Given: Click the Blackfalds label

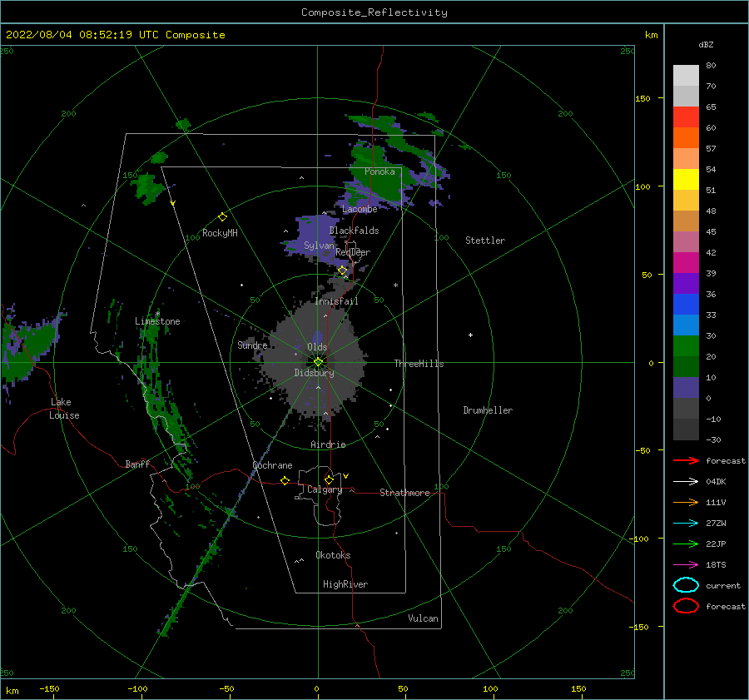Looking at the screenshot, I should pyautogui.click(x=354, y=231).
